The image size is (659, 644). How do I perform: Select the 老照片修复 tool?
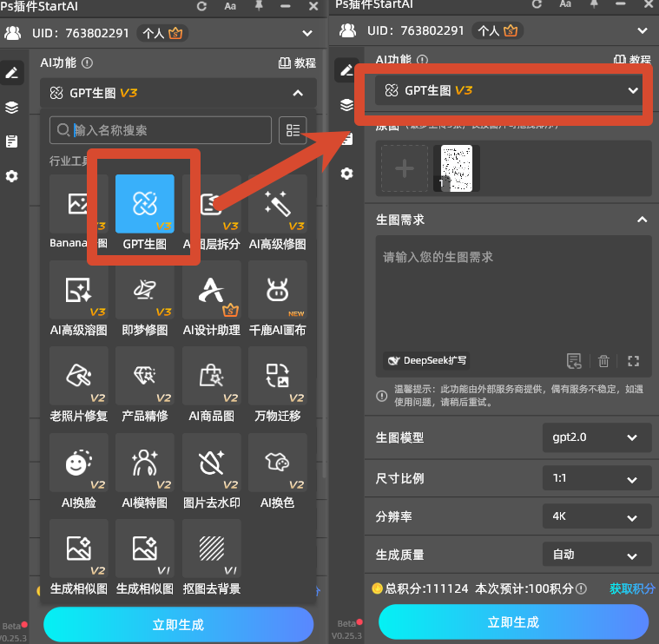coord(79,376)
